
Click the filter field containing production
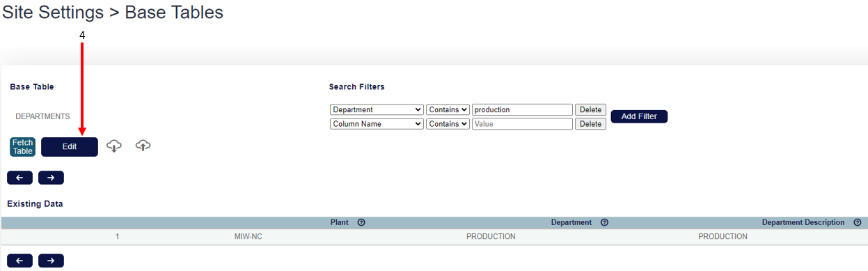coord(522,110)
